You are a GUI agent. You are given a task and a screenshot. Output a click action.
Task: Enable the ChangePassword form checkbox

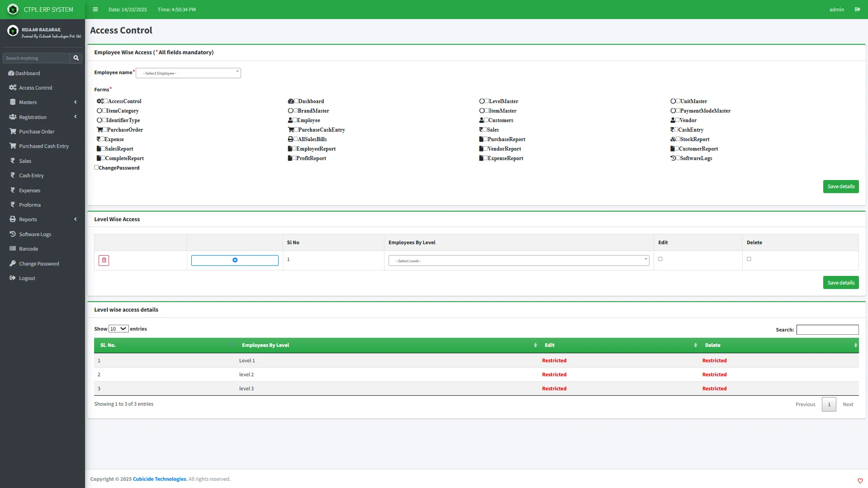point(96,167)
